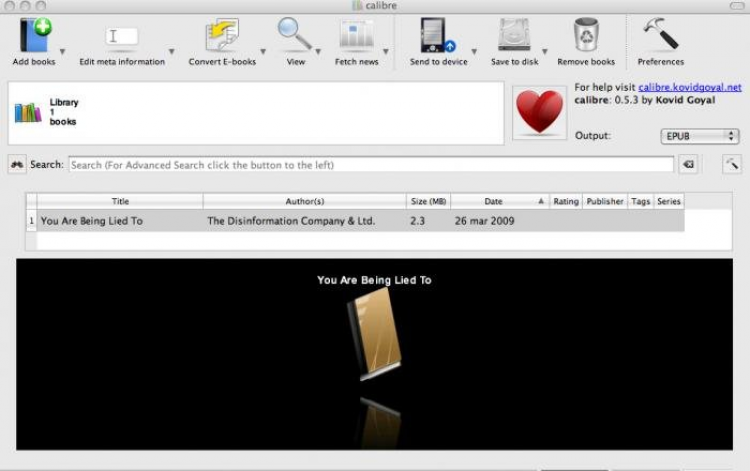Click the 'Library 1 books' text

tap(64, 112)
